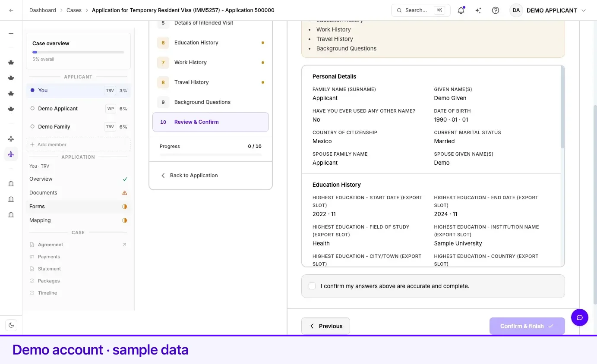Select step 10 Review & Confirm
597x364 pixels.
click(x=211, y=122)
